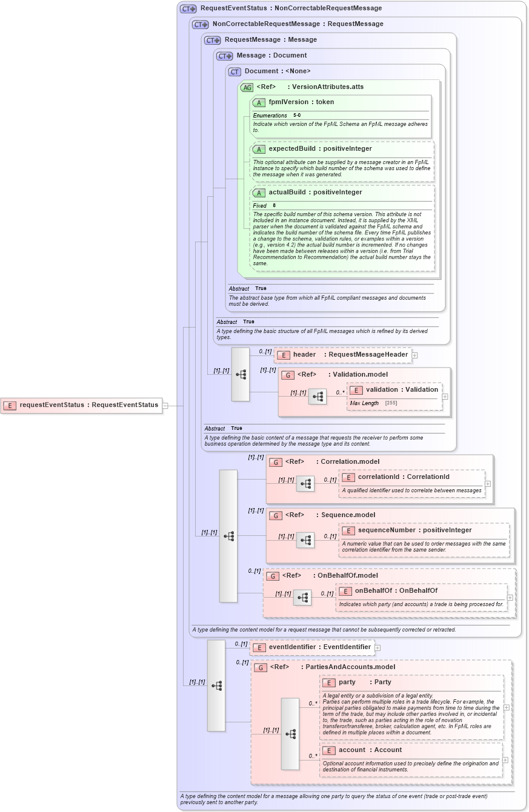This screenshot has width=529, height=812.
Task: Click the E icon of requestEventStatus root element
Action: tap(10, 405)
